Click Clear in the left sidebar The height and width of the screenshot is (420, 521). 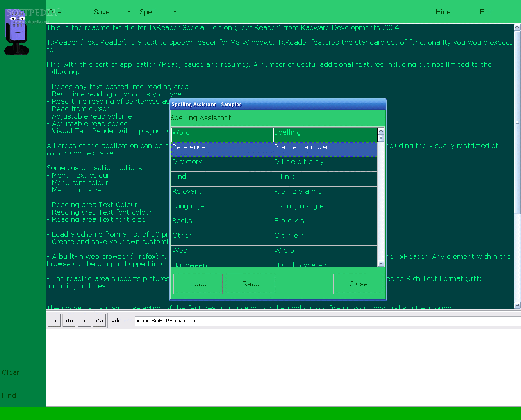tap(11, 372)
